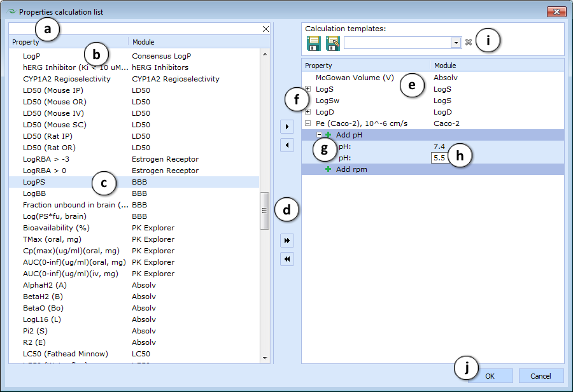Select LC50 (Fathead Minnow) row
573x392 pixels.
pyautogui.click(x=134, y=354)
